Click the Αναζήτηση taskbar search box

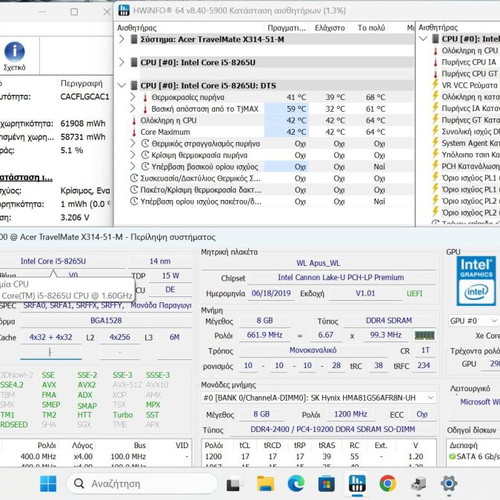(x=142, y=483)
